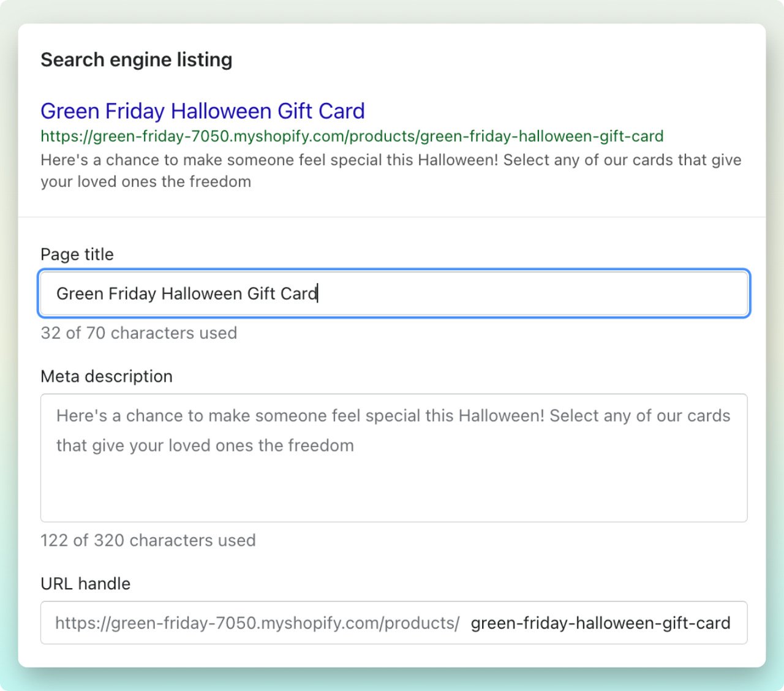
Task: Place cursor in the Meta description textarea
Action: 392,456
